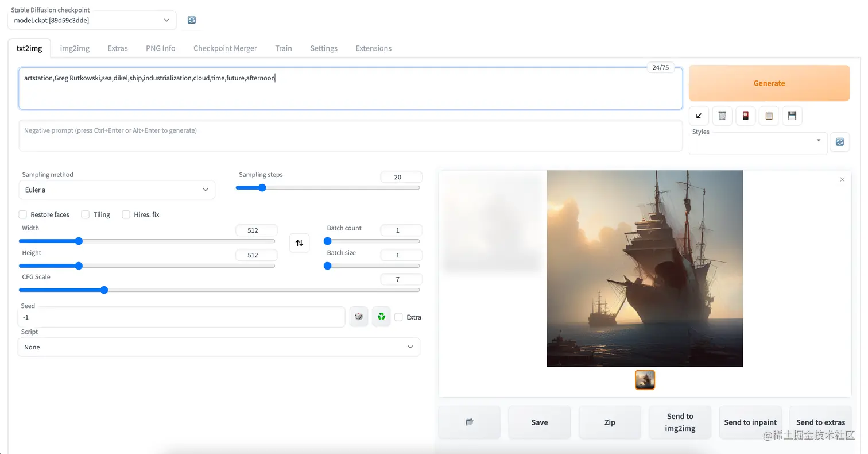The height and width of the screenshot is (454, 868).
Task: Open the Checkpoint Merger tab
Action: [225, 48]
